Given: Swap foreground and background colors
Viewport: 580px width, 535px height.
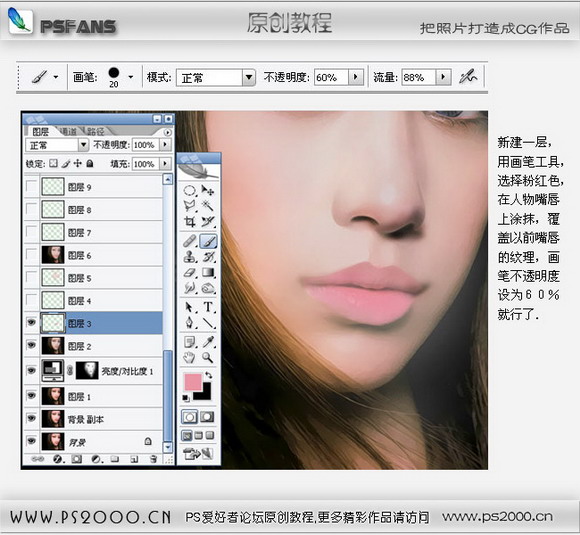Looking at the screenshot, I should 209,375.
